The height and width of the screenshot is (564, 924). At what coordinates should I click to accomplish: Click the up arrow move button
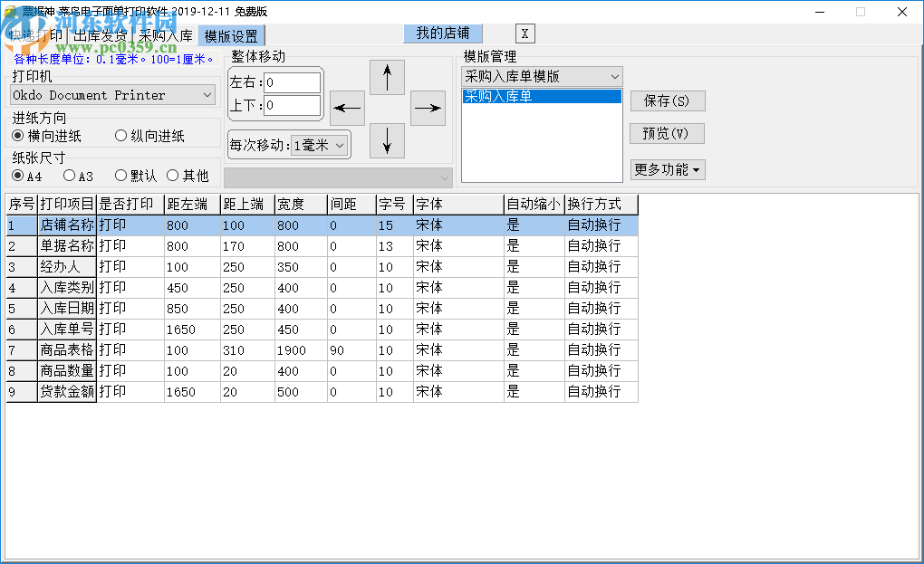[x=388, y=77]
